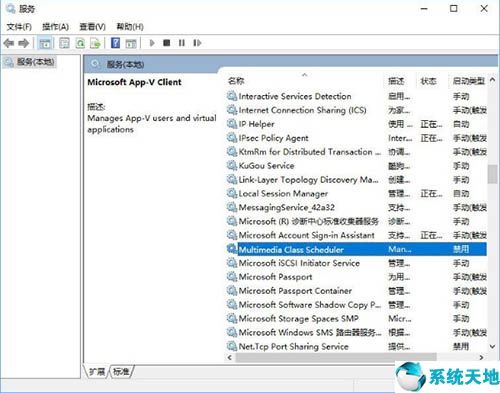Click gear icon beside Net.Tcp Port Sharing
Image resolution: width=500 pixels, height=393 pixels.
tap(232, 346)
